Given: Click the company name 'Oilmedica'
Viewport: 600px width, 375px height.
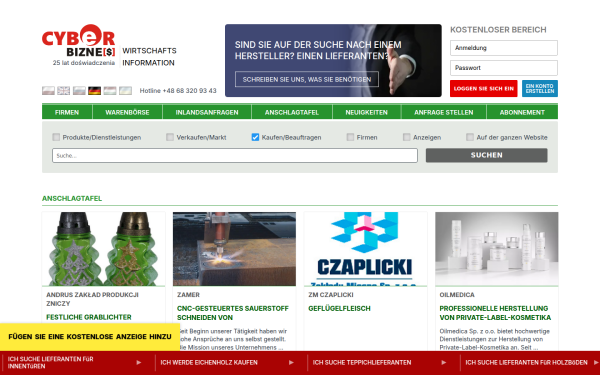Looking at the screenshot, I should [x=457, y=295].
